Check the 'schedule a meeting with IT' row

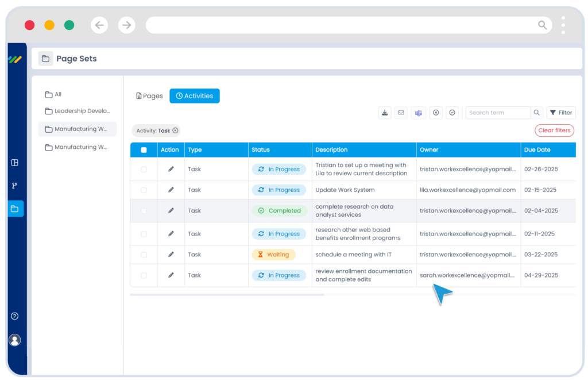coord(144,255)
